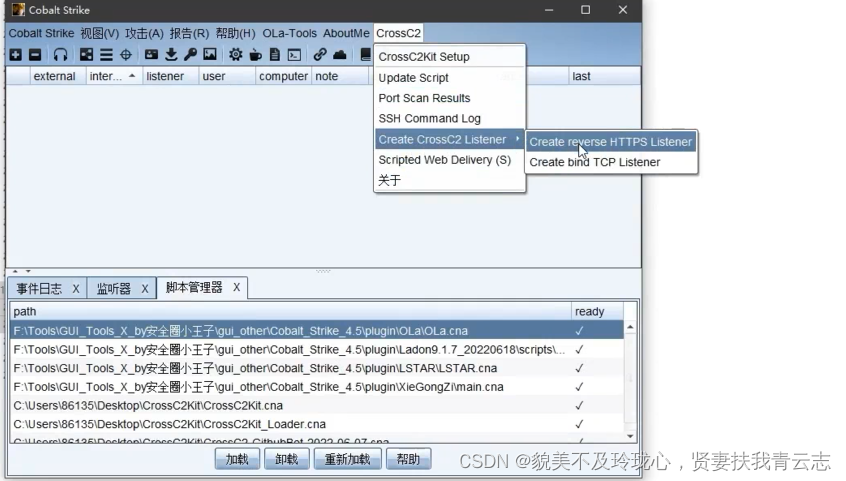
Task: Click the CrossC2 menu header
Action: (398, 33)
